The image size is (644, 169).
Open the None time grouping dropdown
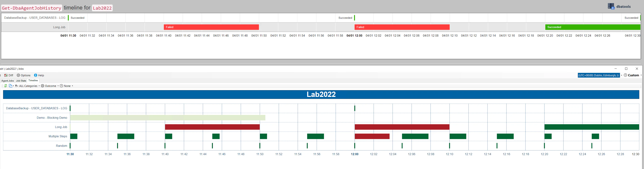click(67, 86)
